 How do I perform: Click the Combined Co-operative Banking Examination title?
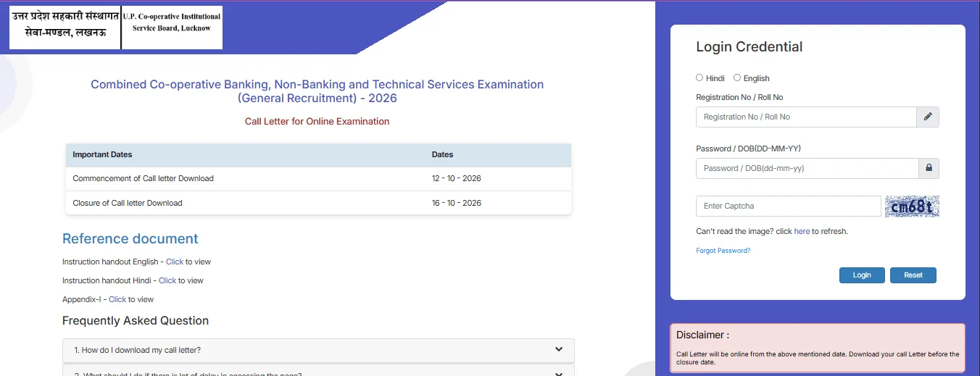(x=317, y=91)
